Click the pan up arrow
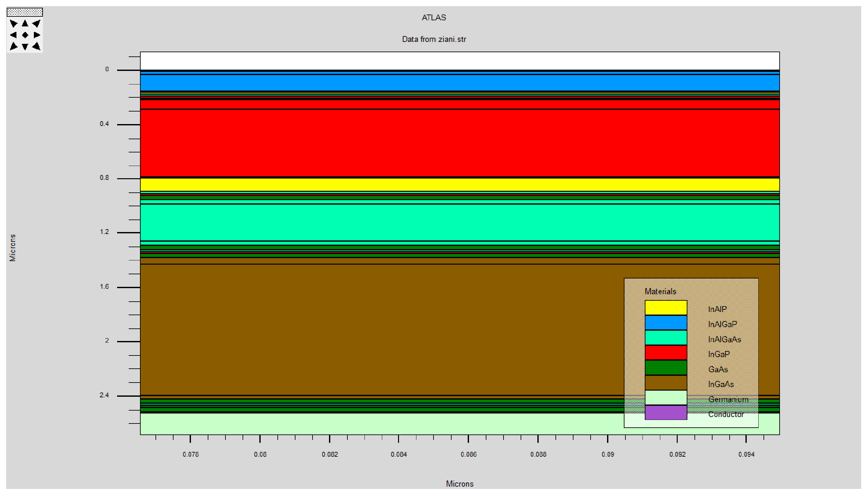 point(25,24)
